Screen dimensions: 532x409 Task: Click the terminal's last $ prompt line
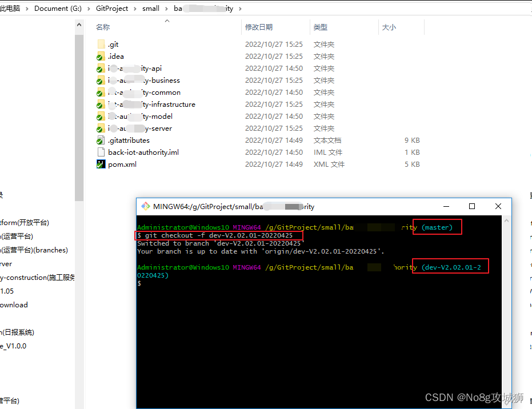click(139, 283)
